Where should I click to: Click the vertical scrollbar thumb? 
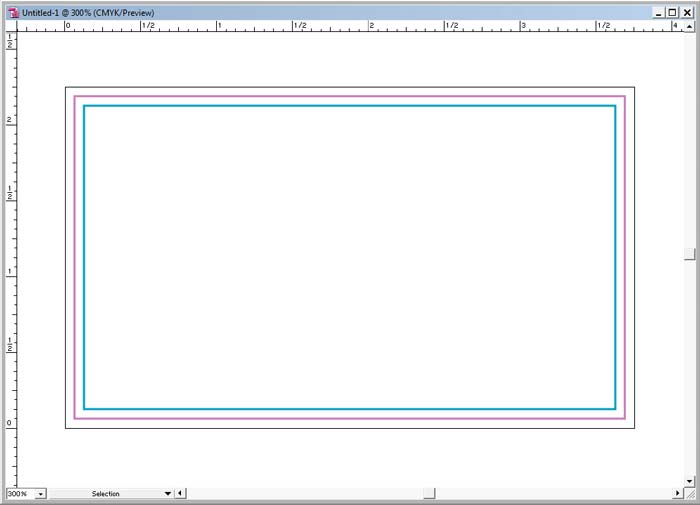tap(689, 254)
